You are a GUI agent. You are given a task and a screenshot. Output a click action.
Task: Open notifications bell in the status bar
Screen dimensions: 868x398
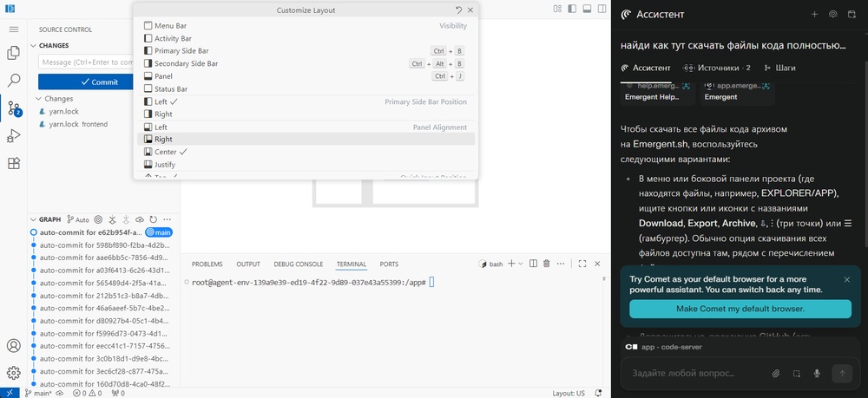coord(598,393)
